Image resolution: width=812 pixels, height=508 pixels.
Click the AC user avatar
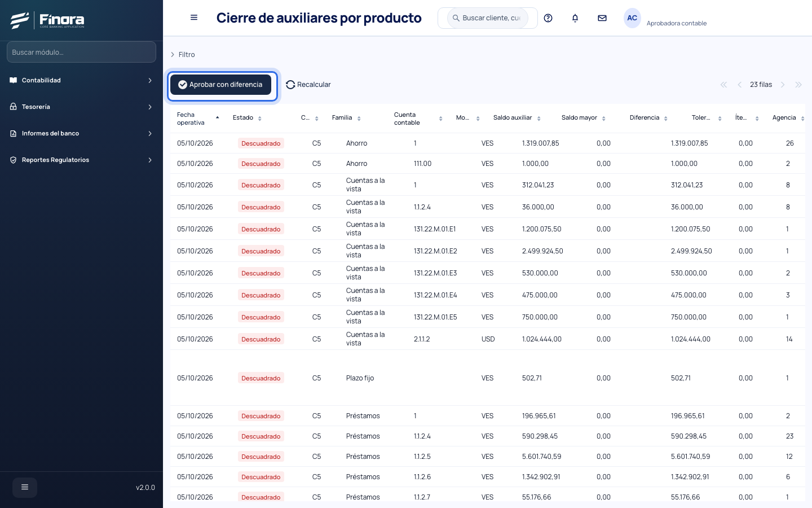(632, 18)
